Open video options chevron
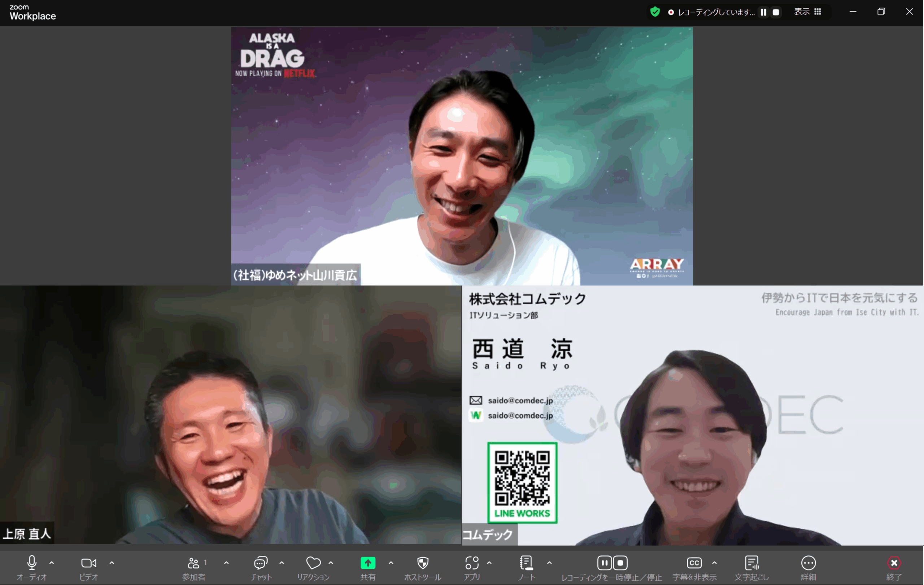924x585 pixels. pyautogui.click(x=112, y=563)
